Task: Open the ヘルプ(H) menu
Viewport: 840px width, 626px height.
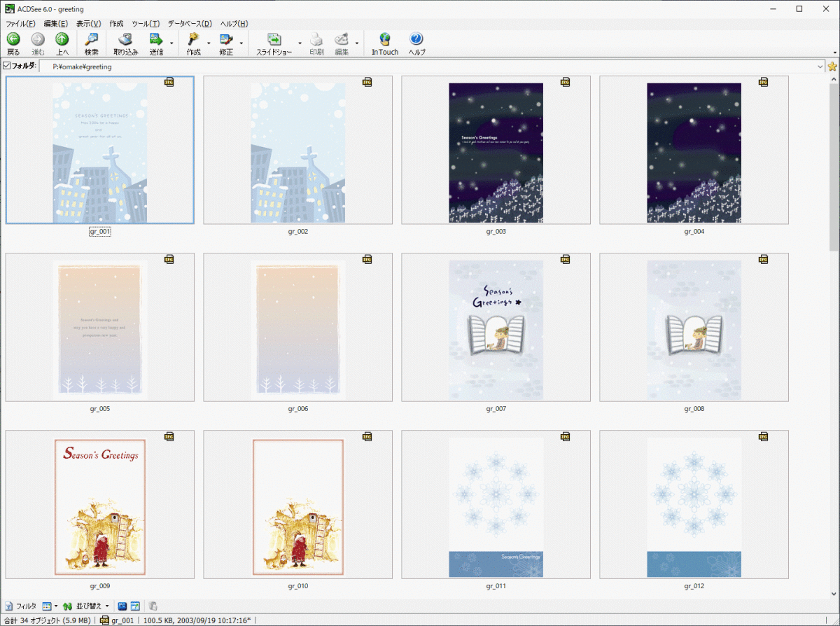Action: 234,24
